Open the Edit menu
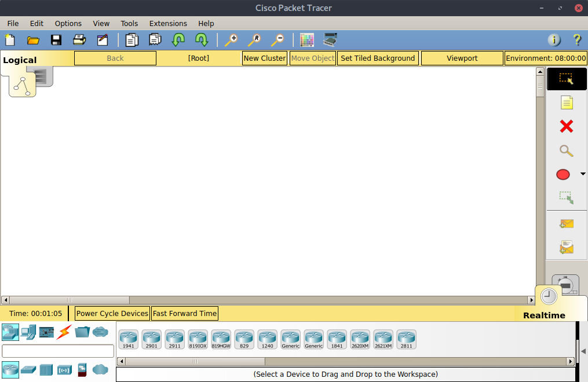The width and height of the screenshot is (588, 382). (36, 23)
